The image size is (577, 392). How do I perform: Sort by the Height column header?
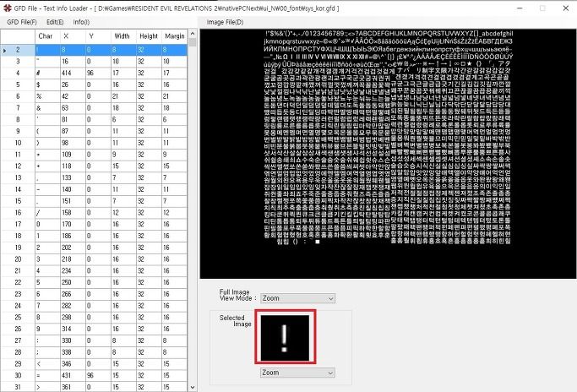pyautogui.click(x=149, y=36)
